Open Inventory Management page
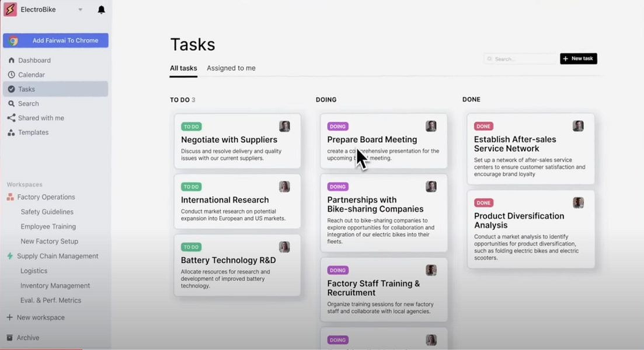 pos(55,286)
